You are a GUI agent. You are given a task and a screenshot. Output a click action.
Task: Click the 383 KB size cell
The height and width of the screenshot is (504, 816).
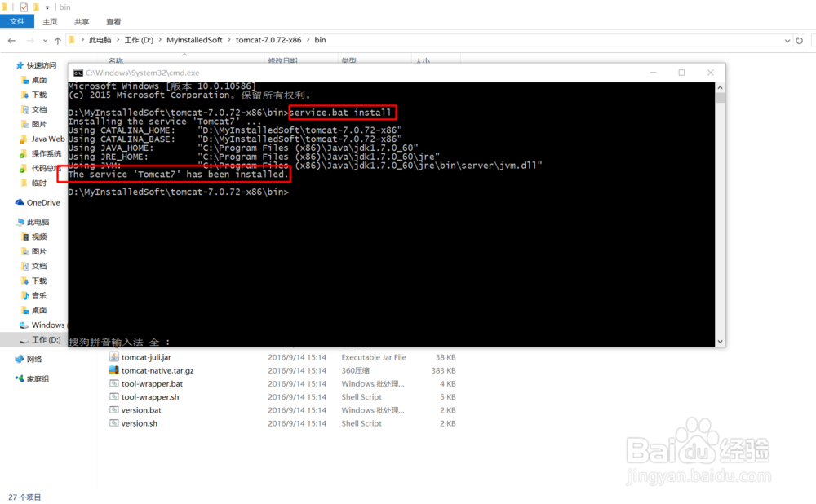443,371
